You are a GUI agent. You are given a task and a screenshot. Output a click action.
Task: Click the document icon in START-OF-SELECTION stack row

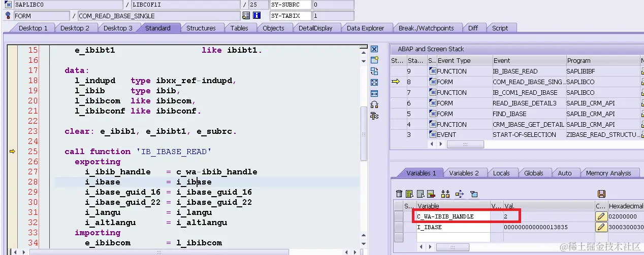[432, 135]
